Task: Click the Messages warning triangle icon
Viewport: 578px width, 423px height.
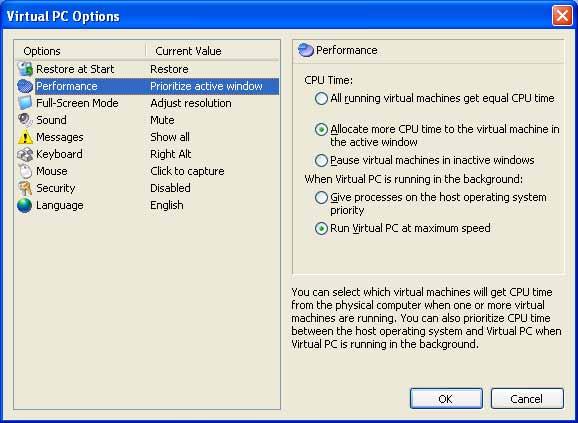Action: [x=25, y=137]
